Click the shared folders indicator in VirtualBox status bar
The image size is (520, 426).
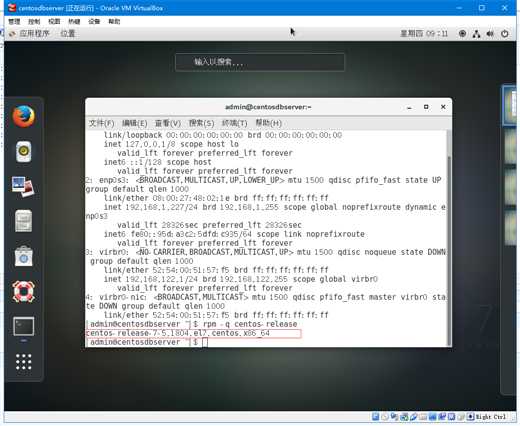click(x=423, y=417)
